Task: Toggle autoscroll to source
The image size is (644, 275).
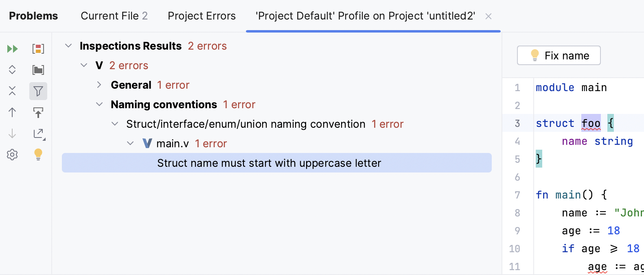Action: pos(38,112)
